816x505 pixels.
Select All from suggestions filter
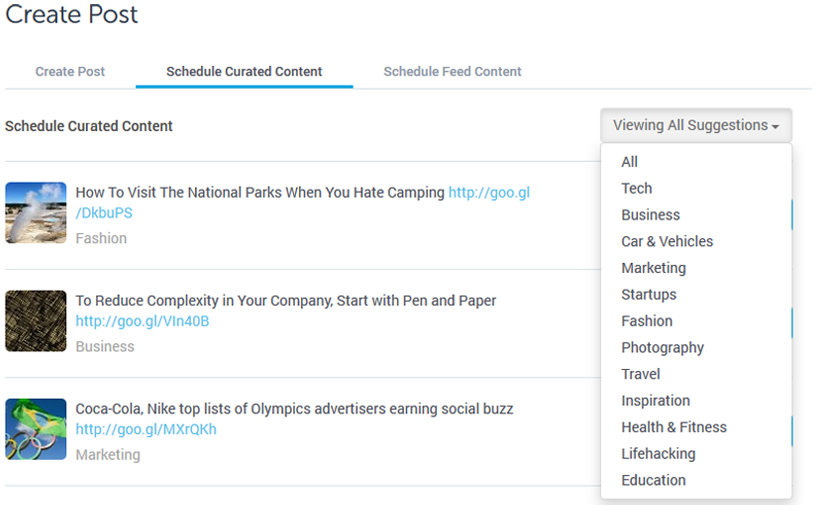629,162
